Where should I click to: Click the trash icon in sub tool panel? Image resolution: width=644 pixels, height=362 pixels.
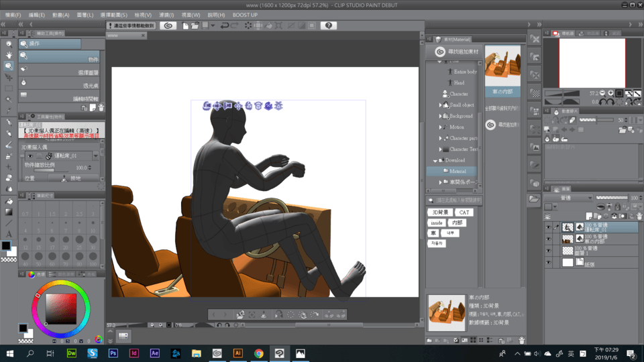101,107
